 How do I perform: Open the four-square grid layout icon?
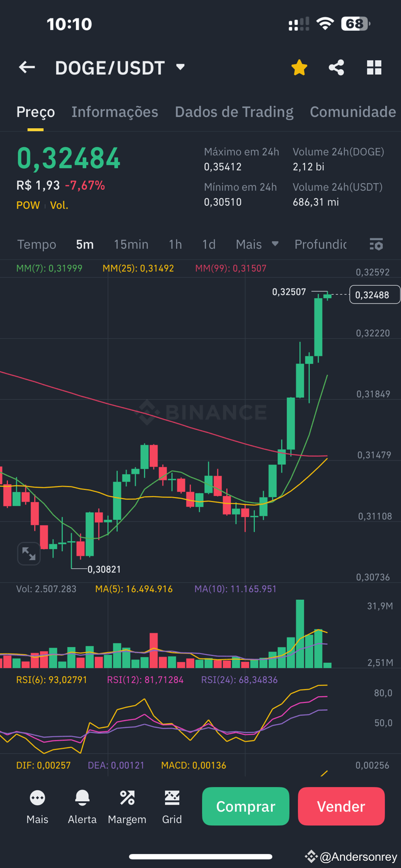(374, 67)
